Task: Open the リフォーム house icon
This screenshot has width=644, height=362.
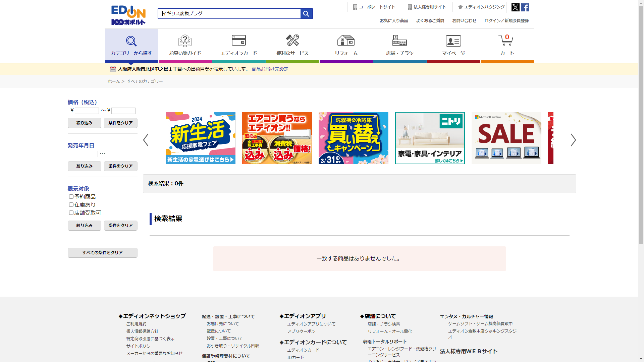Action: [346, 41]
